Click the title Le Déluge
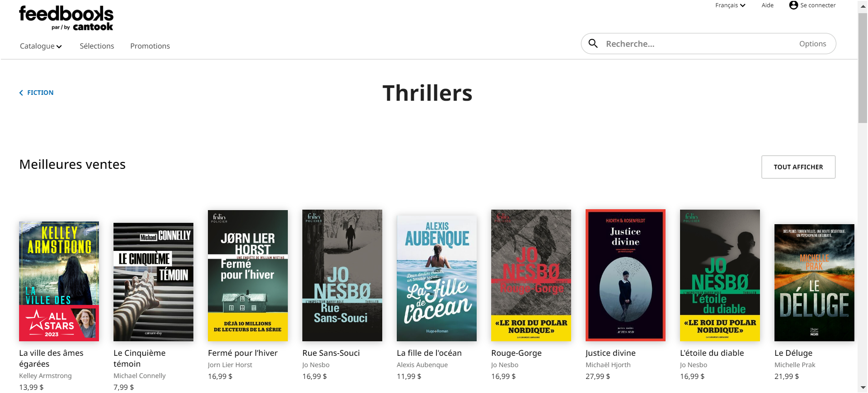The image size is (868, 393). coord(794,353)
